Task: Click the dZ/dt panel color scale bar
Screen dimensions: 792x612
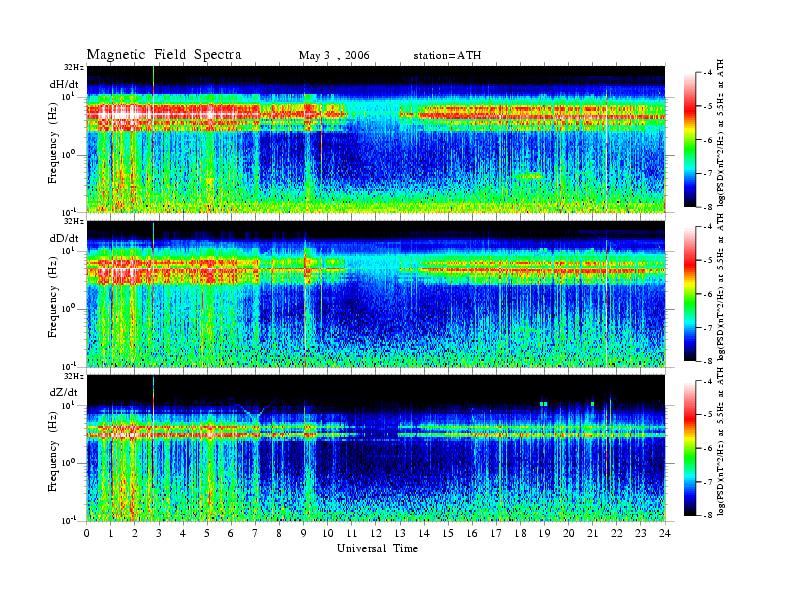Action: (x=690, y=448)
